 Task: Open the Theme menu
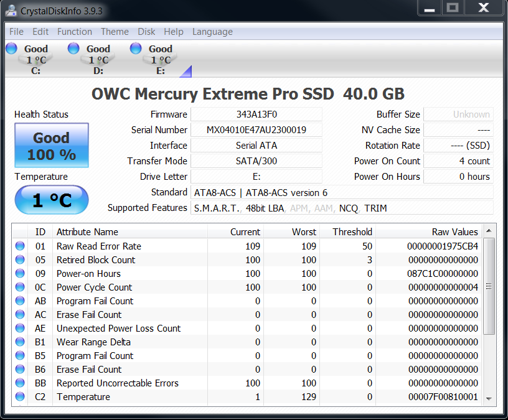(115, 32)
